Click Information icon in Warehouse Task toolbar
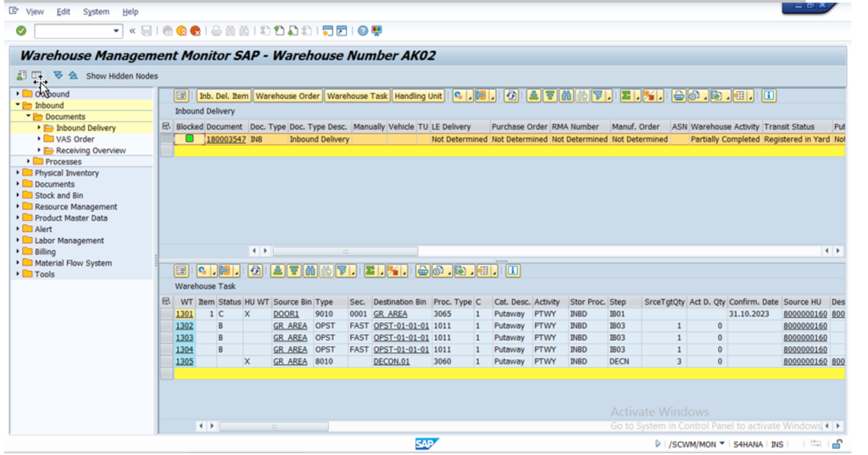Screen dimensions: 868x455 pos(513,270)
